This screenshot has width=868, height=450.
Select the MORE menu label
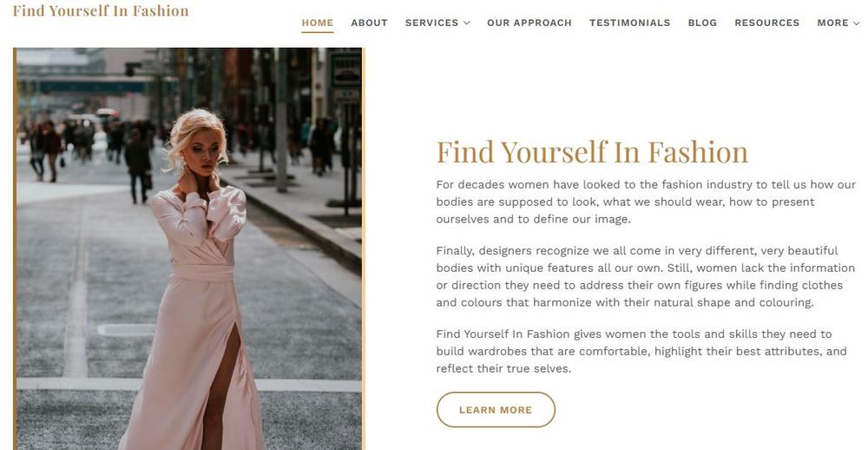832,23
